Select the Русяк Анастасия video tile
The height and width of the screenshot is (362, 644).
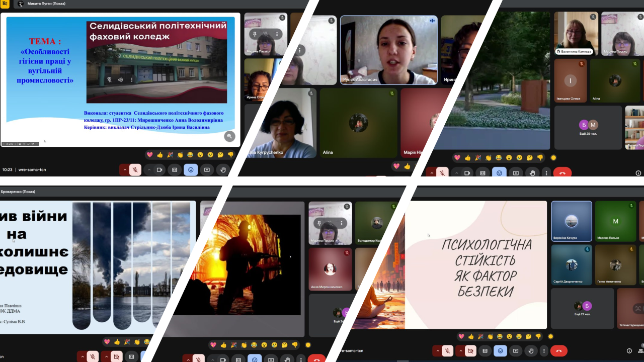click(x=388, y=50)
